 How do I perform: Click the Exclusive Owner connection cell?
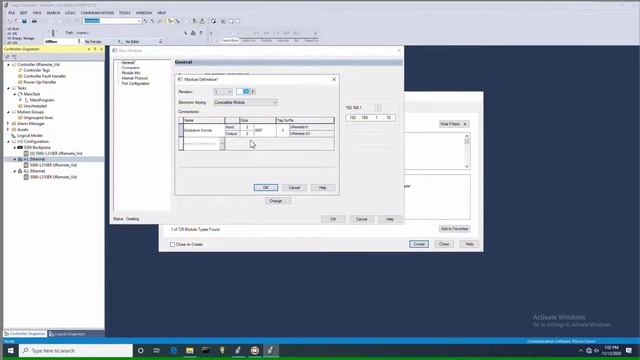[x=204, y=130]
